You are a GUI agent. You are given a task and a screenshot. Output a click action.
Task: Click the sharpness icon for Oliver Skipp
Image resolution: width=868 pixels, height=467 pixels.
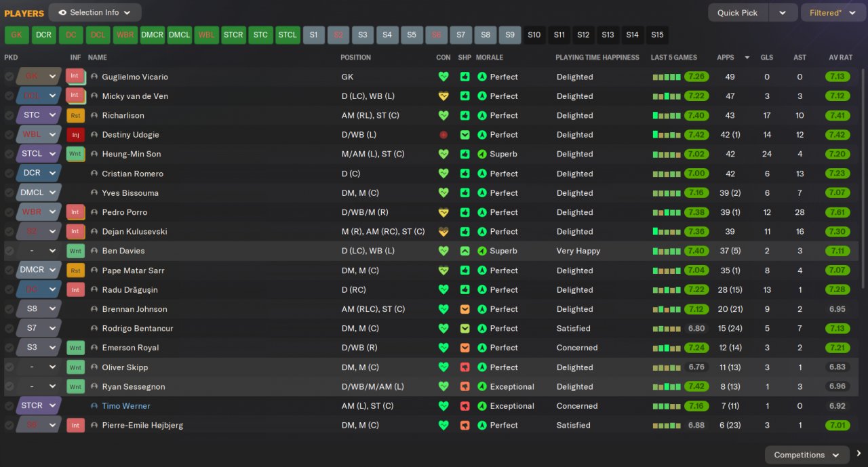(465, 367)
